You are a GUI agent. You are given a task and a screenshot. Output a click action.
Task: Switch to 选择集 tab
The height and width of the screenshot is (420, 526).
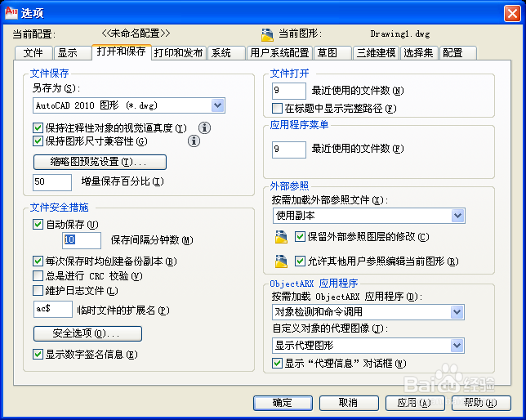click(419, 53)
